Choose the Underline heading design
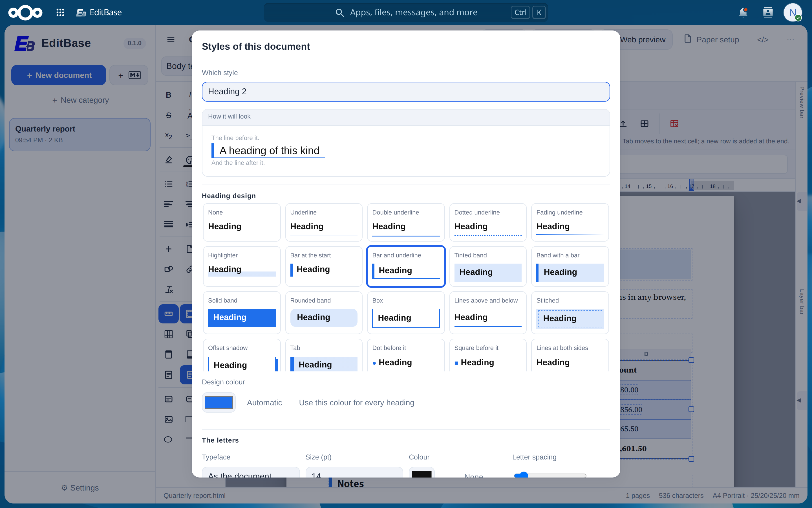 (x=324, y=222)
